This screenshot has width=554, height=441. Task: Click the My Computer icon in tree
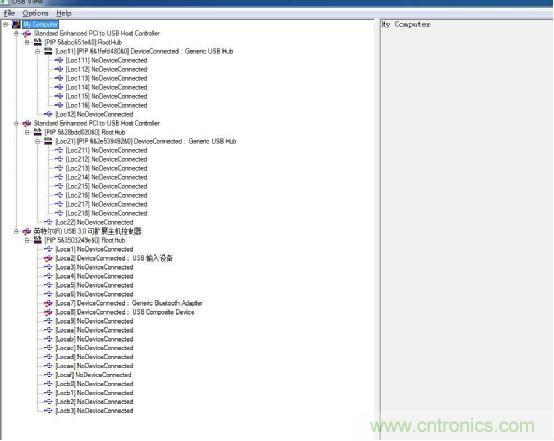(16, 24)
